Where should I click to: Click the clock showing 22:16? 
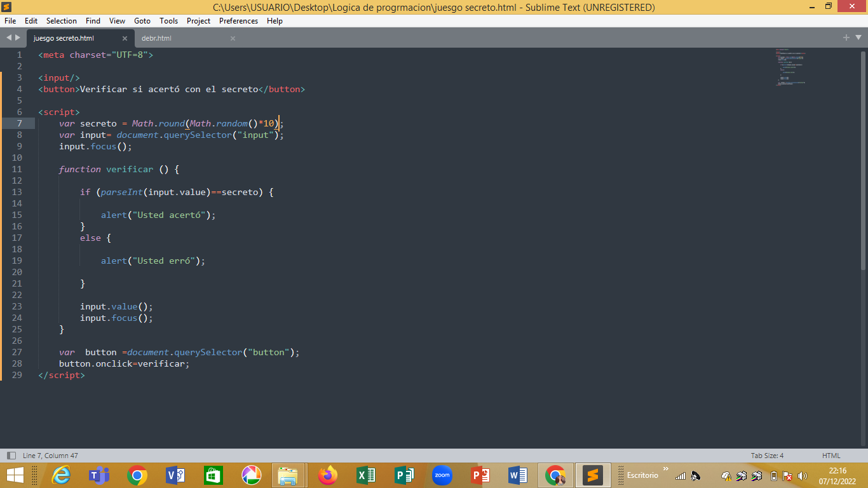point(837,471)
